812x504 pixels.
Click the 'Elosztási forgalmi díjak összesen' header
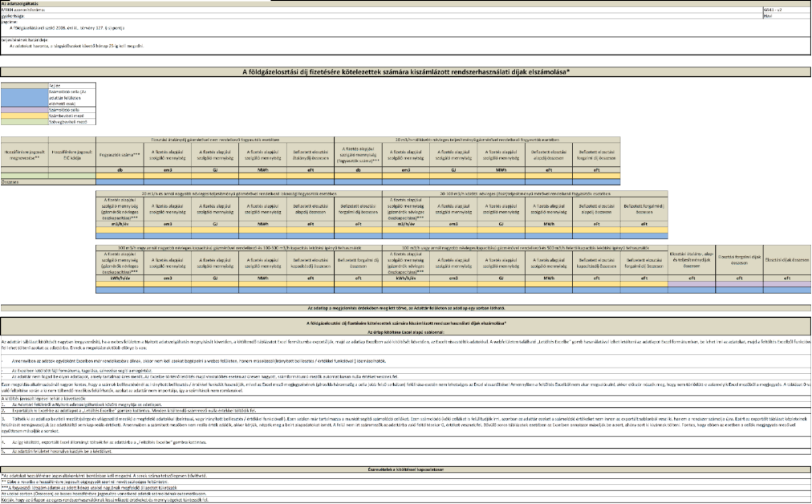click(740, 260)
